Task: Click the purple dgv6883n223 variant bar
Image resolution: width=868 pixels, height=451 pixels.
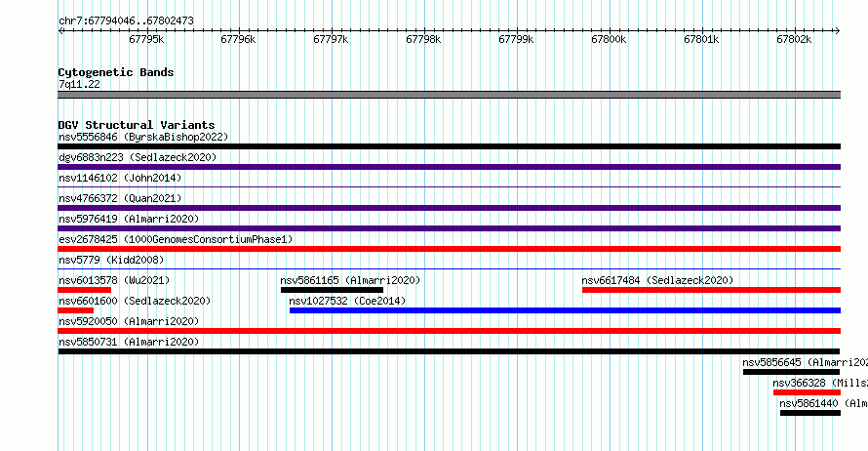Action: (449, 167)
